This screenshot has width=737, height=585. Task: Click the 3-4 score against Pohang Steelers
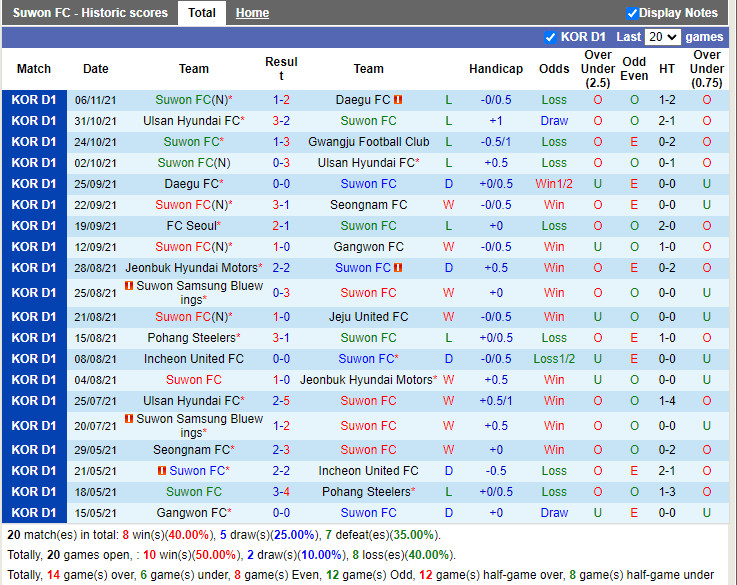tap(281, 492)
